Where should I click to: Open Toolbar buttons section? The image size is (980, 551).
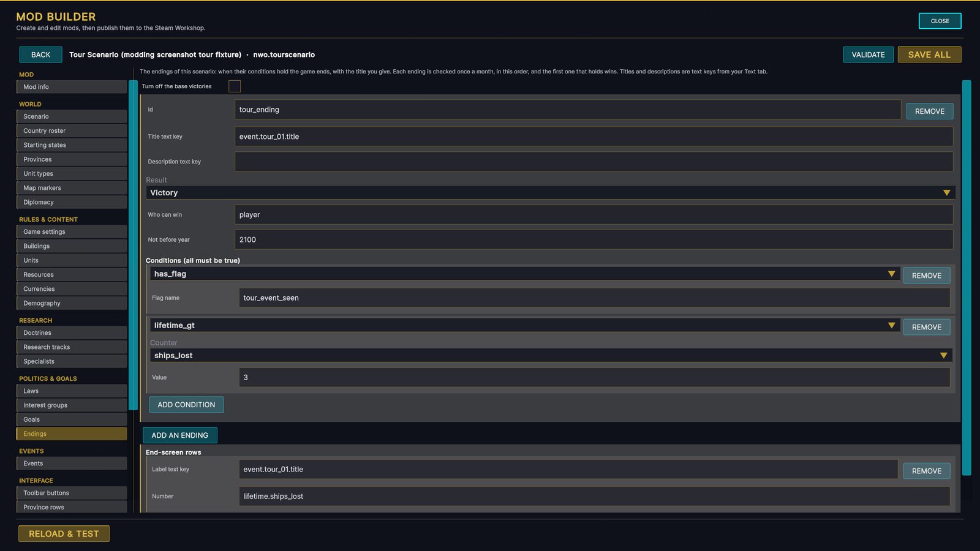(x=72, y=493)
